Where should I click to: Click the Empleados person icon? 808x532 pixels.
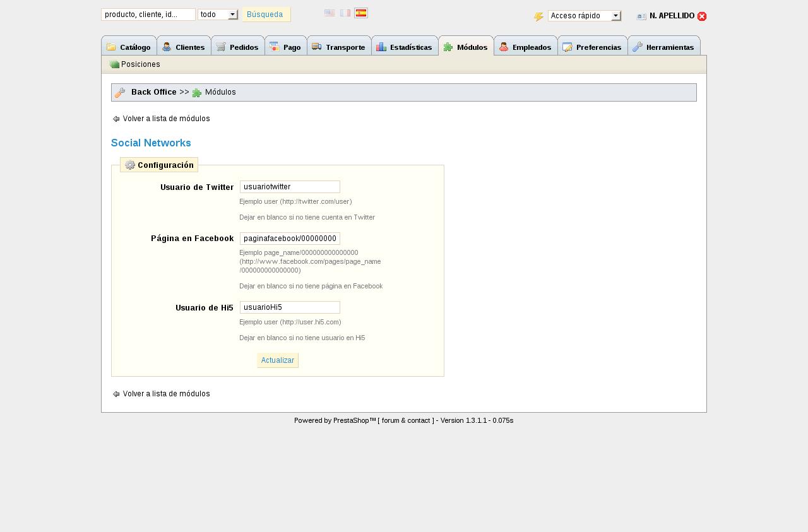point(504,47)
